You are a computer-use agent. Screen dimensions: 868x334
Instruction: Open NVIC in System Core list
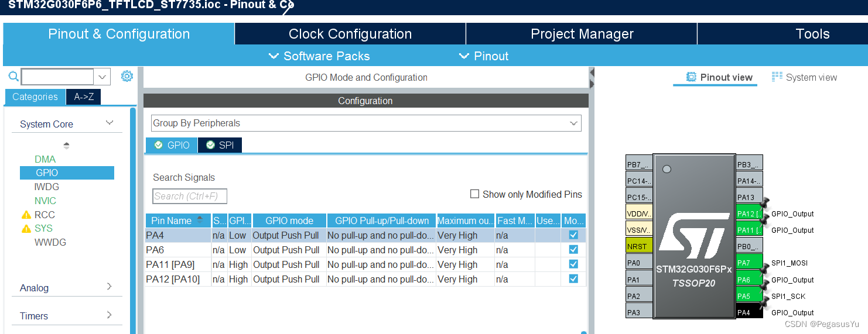tap(45, 201)
